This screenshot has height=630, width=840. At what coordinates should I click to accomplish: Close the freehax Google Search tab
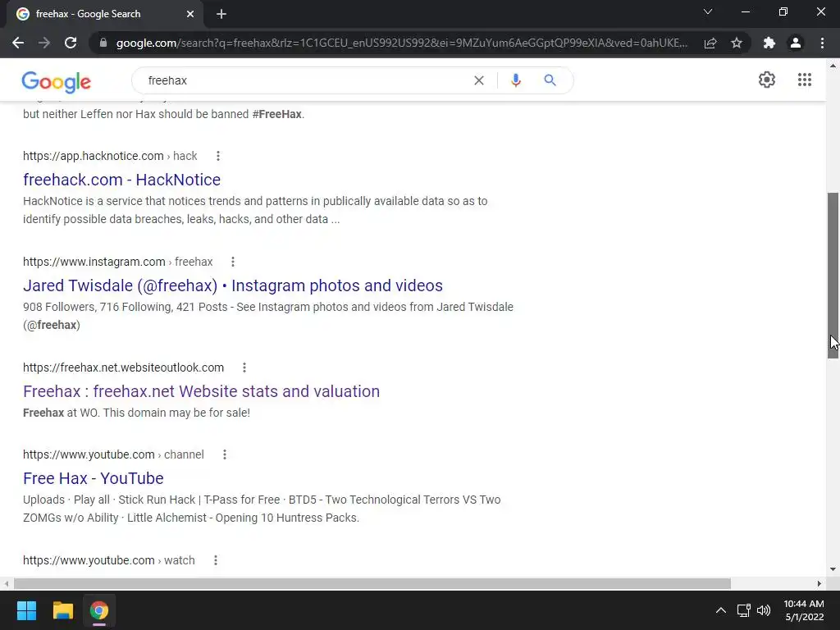[190, 14]
